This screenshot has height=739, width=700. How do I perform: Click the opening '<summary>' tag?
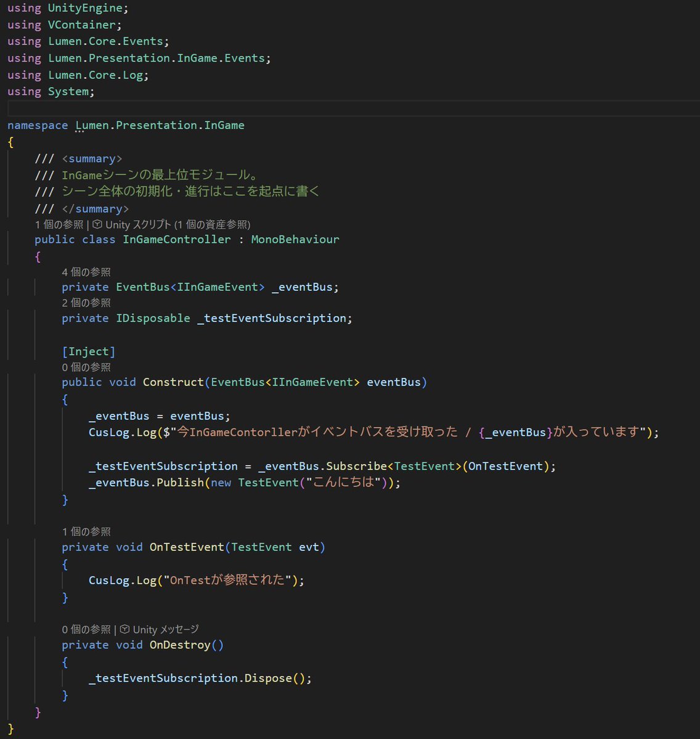tap(92, 159)
